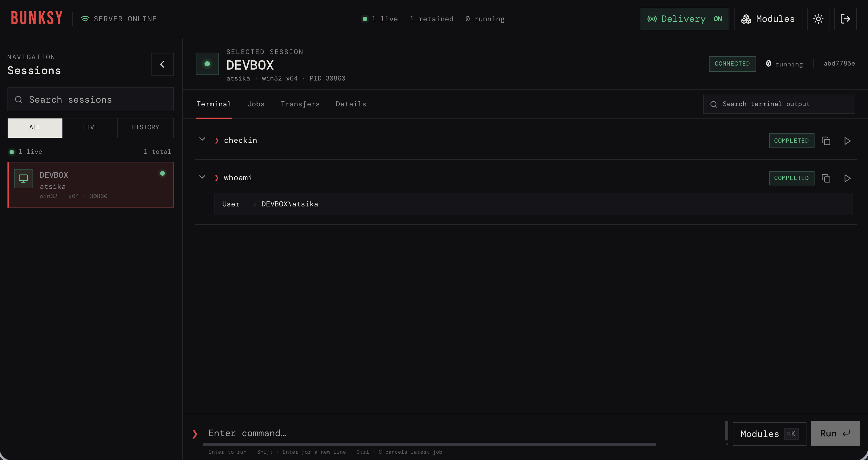
Task: Click the CONNECTED status badge
Action: 732,64
